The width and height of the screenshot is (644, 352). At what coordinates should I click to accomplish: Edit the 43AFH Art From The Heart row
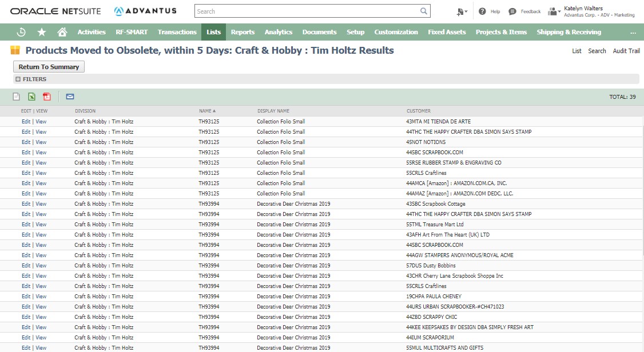point(26,235)
